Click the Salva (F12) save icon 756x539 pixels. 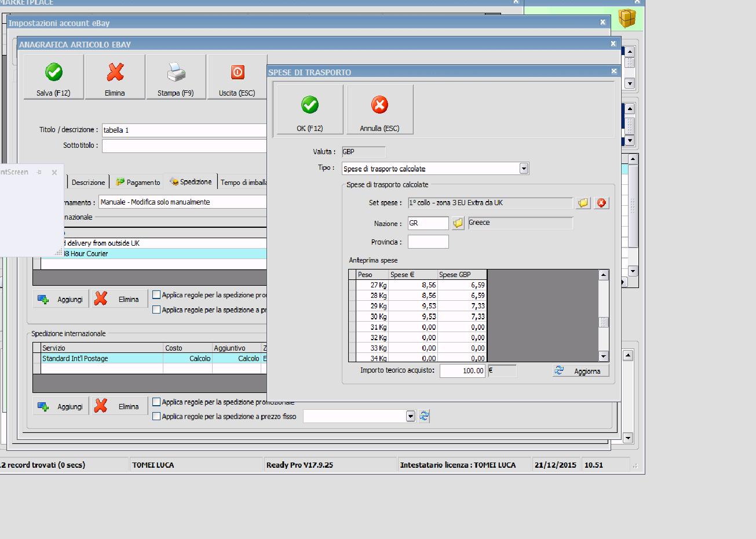[x=53, y=77]
